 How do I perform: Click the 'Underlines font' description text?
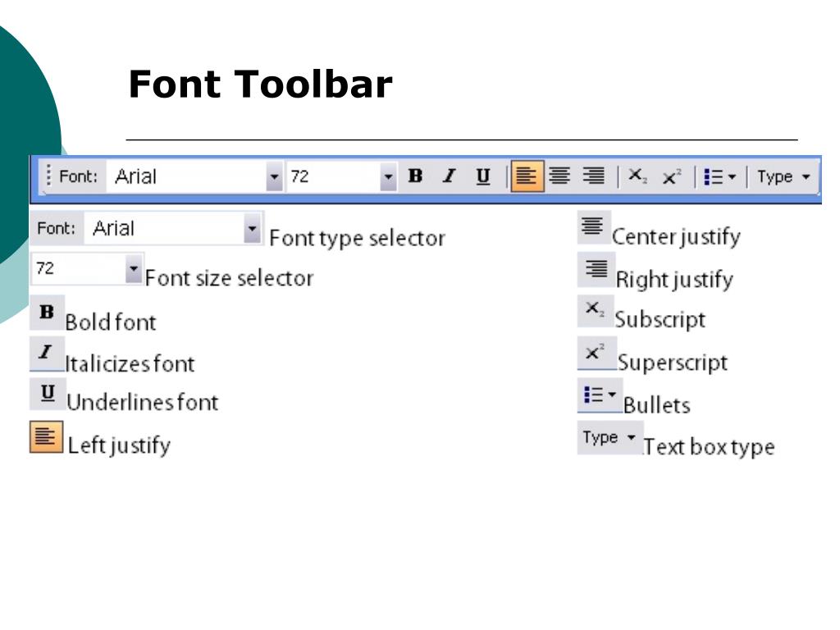(143, 402)
